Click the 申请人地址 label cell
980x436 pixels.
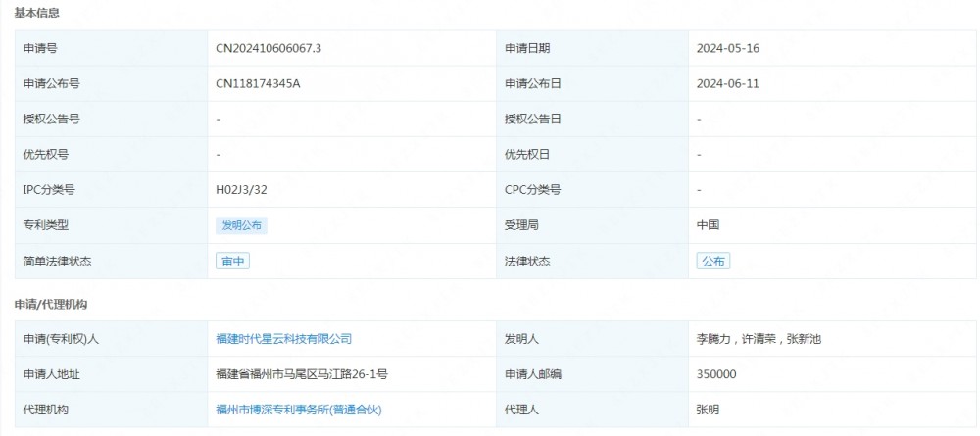(112, 374)
